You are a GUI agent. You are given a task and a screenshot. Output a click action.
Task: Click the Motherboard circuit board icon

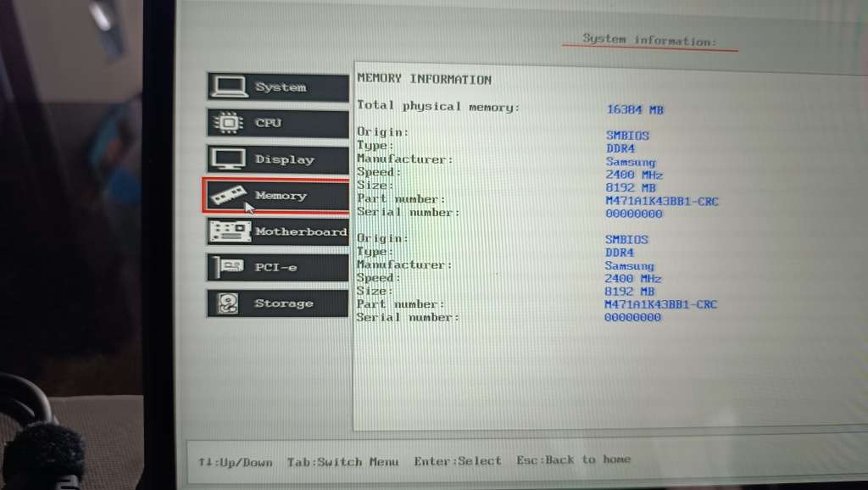pos(230,231)
